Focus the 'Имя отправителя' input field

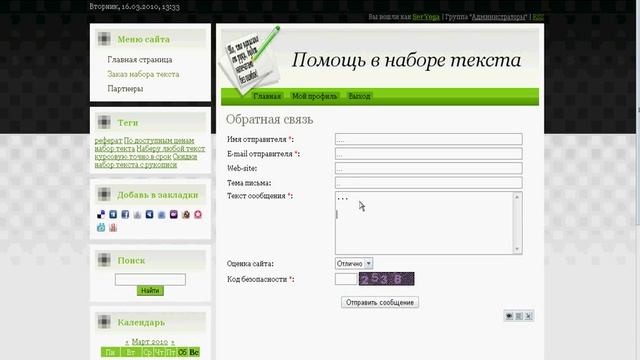[429, 139]
